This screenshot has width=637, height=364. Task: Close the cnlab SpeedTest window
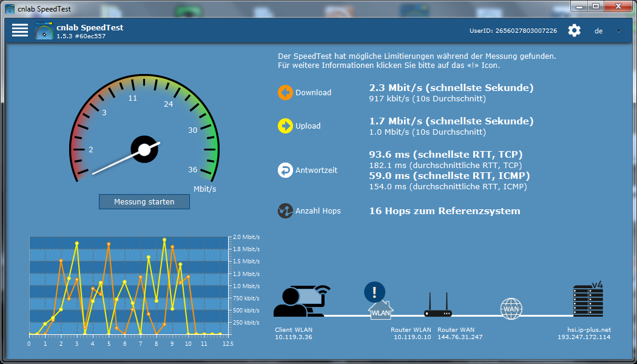point(618,5)
